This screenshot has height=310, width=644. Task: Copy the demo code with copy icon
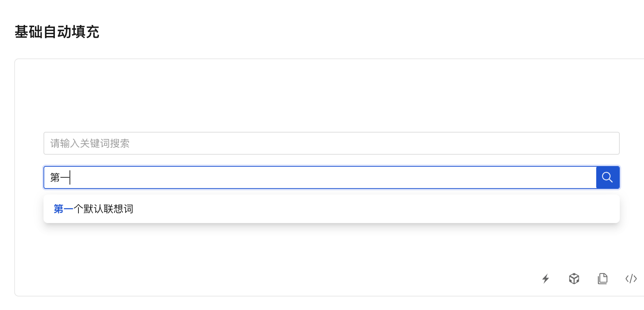pos(603,279)
